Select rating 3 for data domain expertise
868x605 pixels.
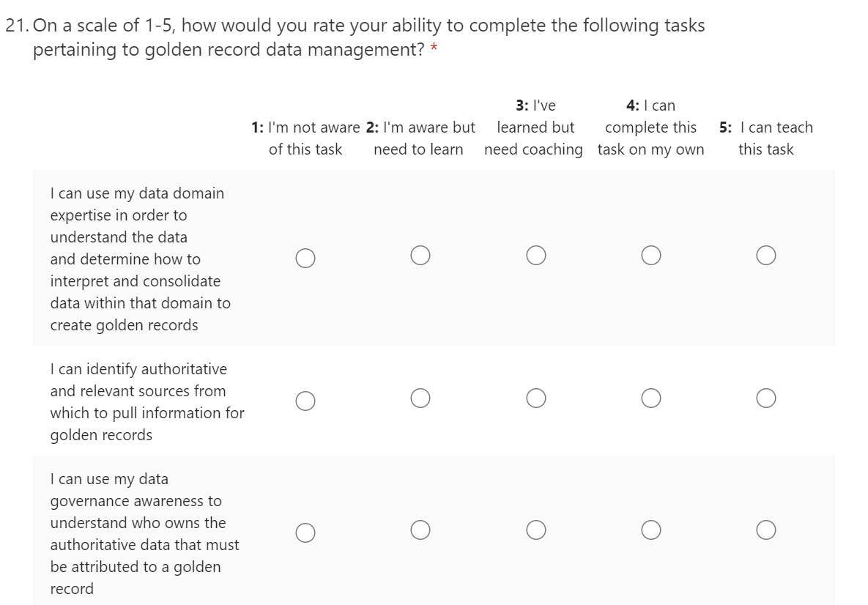click(535, 255)
